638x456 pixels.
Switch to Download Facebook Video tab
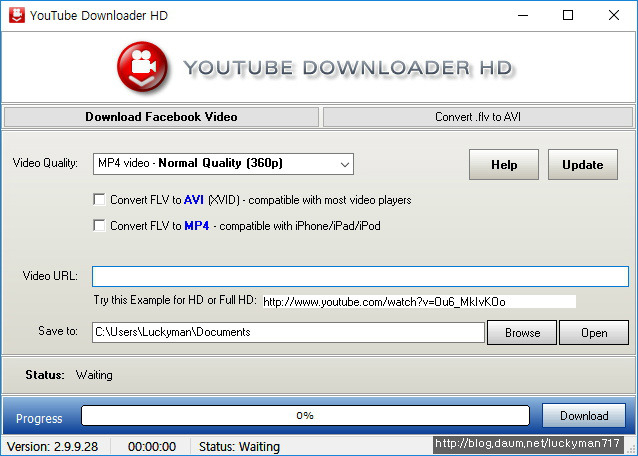pyautogui.click(x=161, y=117)
